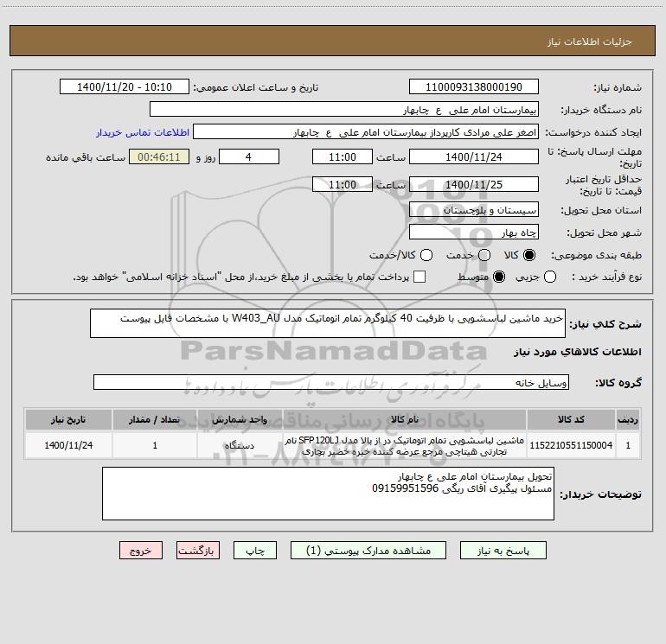Select the کالا radio button
The width and height of the screenshot is (666, 644).
[x=529, y=255]
